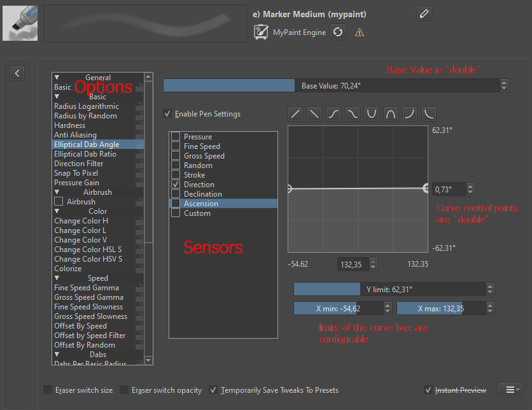The image size is (532, 410).
Task: Enable the Pressure sensor checkbox
Action: (x=176, y=137)
